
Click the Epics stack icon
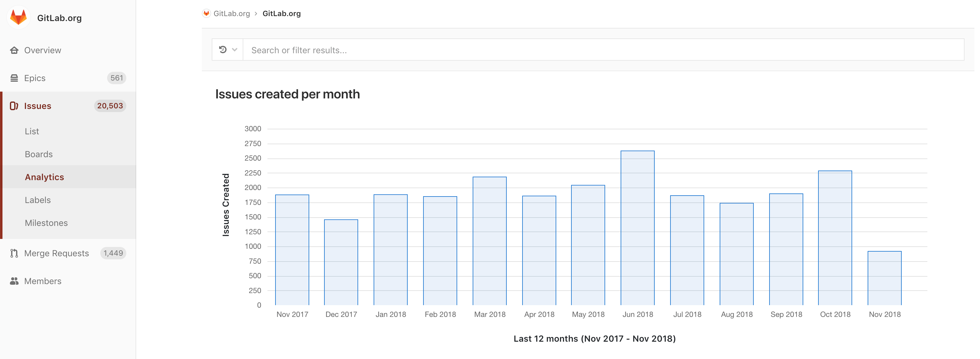coord(14,78)
